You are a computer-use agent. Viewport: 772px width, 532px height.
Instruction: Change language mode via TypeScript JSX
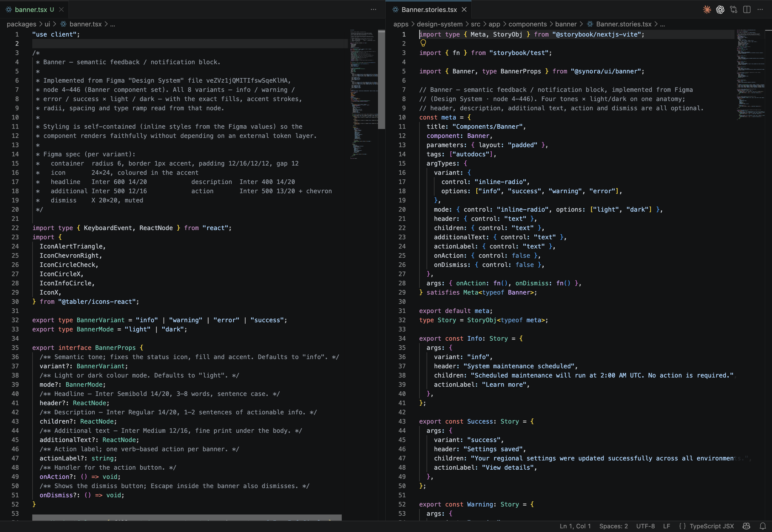712,526
